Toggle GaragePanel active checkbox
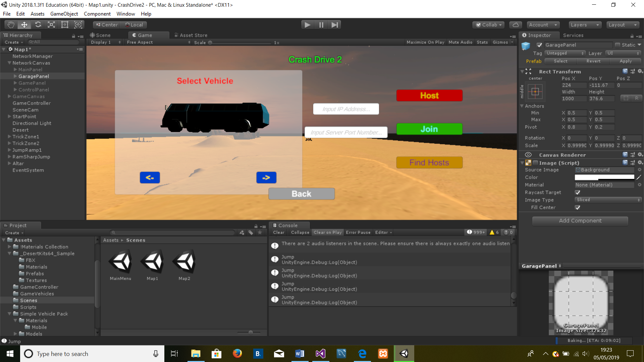644x362 pixels. [539, 45]
